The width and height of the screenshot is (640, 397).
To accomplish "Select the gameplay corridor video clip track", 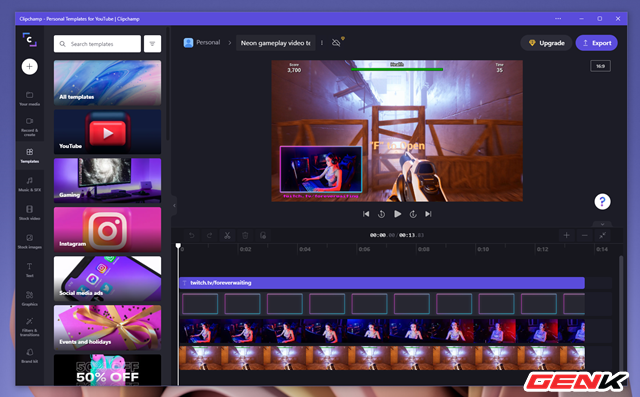I will (382, 358).
